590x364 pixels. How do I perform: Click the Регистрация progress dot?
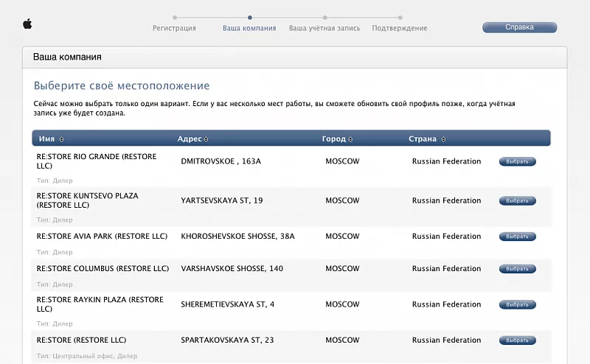pos(175,18)
